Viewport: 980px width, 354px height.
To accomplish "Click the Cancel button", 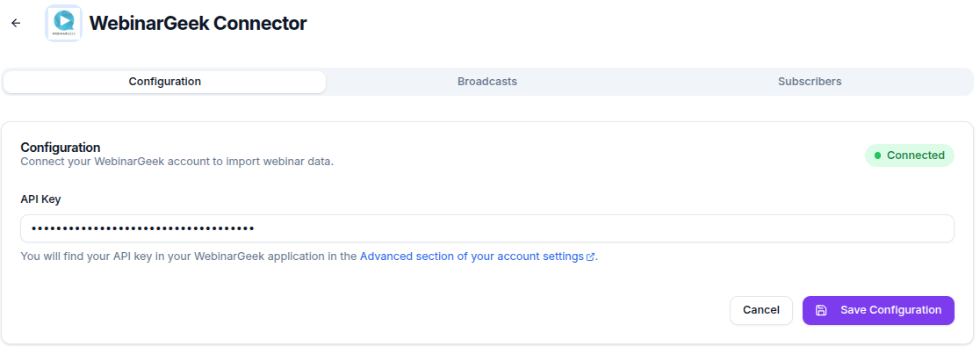I will pos(760,310).
